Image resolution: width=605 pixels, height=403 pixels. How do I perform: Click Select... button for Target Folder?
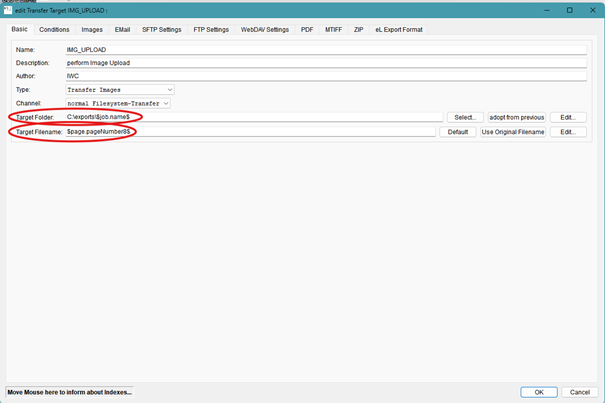465,117
